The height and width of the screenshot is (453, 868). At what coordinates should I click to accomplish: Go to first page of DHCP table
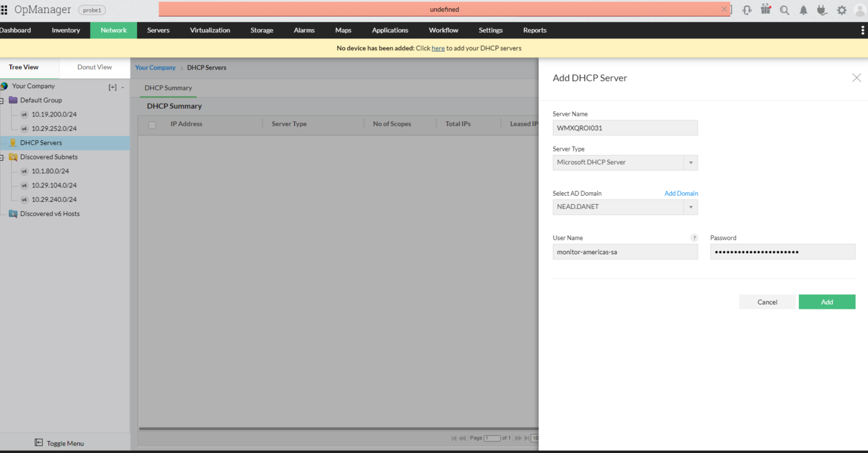click(x=454, y=438)
